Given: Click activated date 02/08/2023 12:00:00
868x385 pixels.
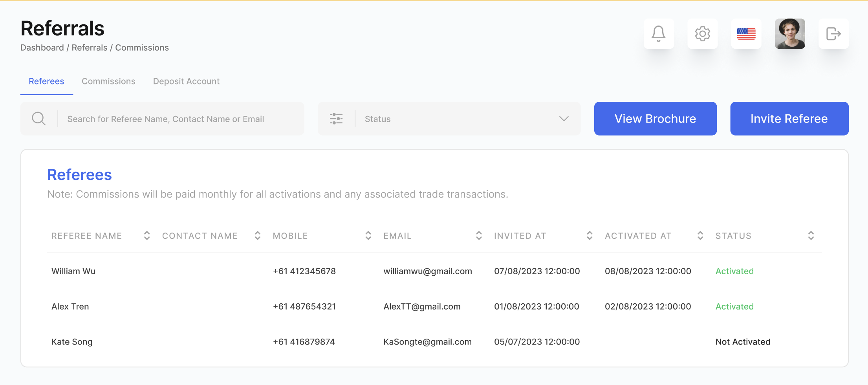Looking at the screenshot, I should [x=648, y=306].
